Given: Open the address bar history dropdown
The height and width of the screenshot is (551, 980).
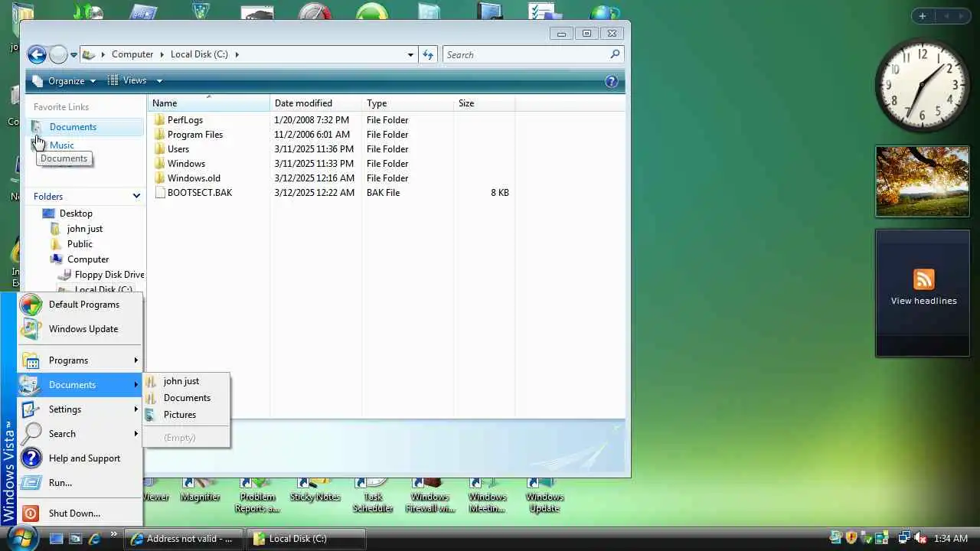Looking at the screenshot, I should (x=411, y=54).
